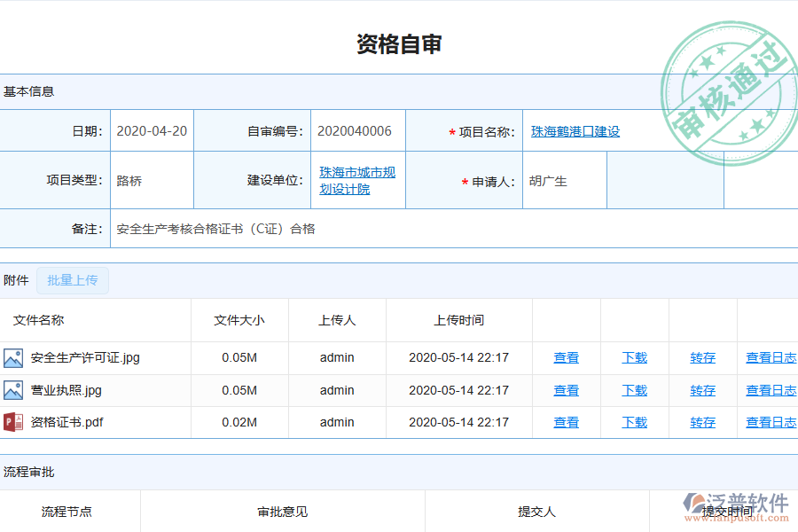This screenshot has width=798, height=532.
Task: Click the 泛普软件 logo at bottom right
Action: [x=735, y=504]
